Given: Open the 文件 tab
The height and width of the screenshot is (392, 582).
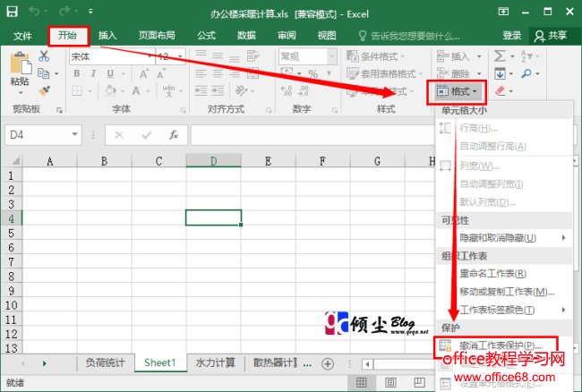Looking at the screenshot, I should click(22, 36).
